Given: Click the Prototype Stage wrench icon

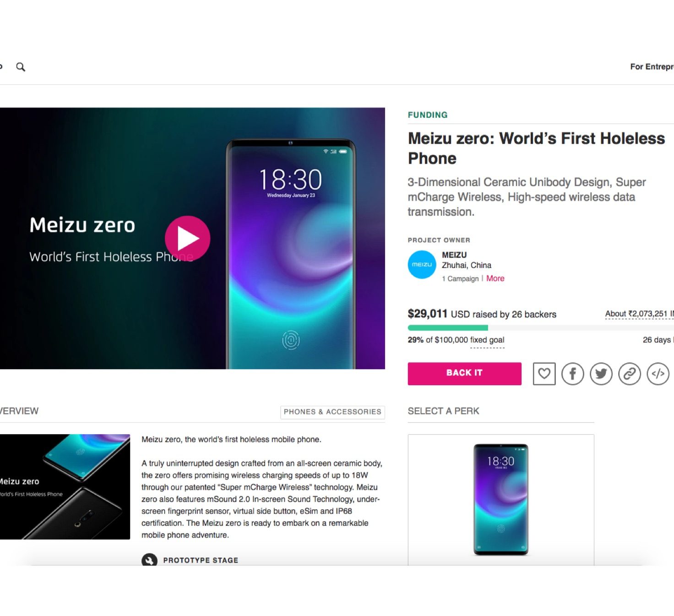Looking at the screenshot, I should [149, 560].
